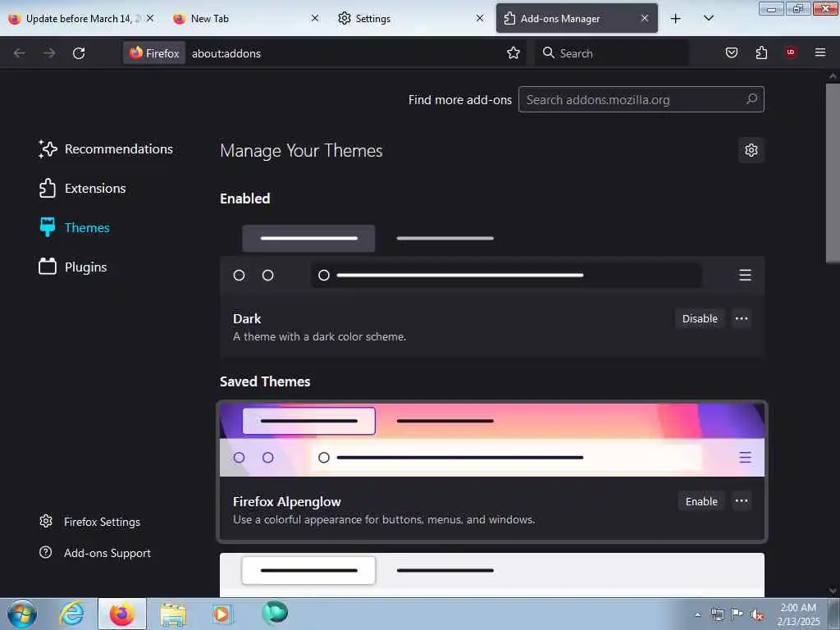This screenshot has height=630, width=840.
Task: Open the Firefox application hamburger menu
Action: tap(819, 52)
